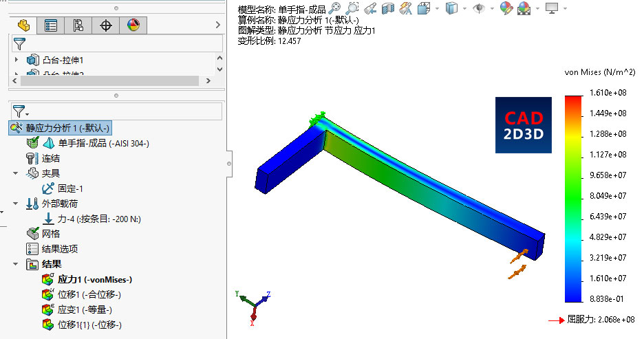This screenshot has height=339, width=644.
Task: Click the legend maximum value 1.610e+08
Action: [x=608, y=93]
